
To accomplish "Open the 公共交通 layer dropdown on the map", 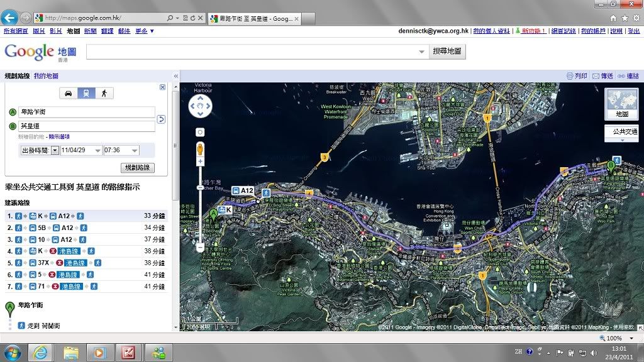I will pos(621,134).
